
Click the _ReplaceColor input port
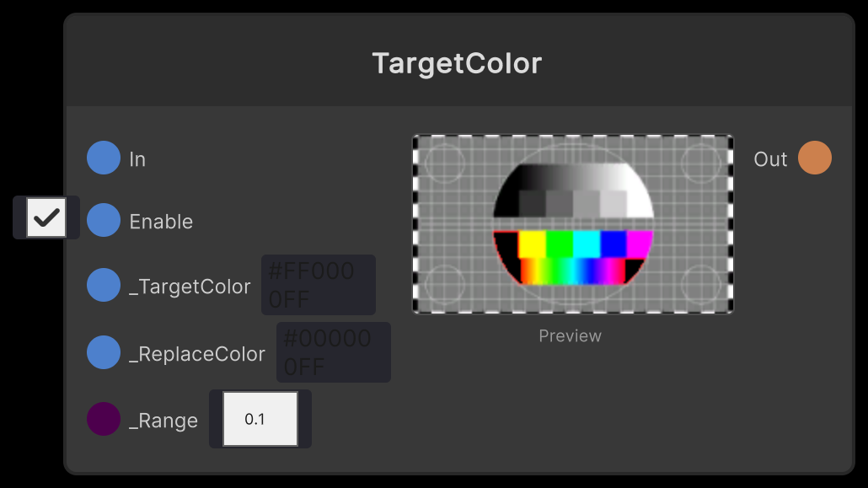[x=103, y=352]
